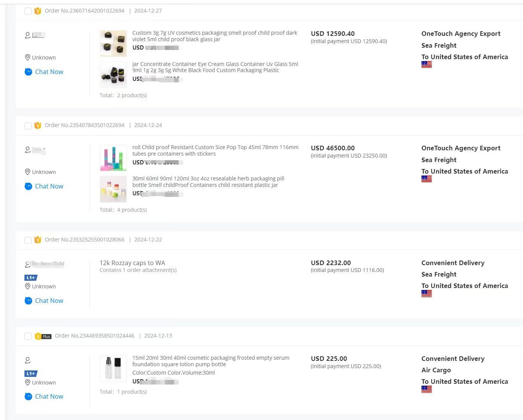Screen dimensions: 523x420
Task: Open Chat Now for the Rozzay caps order
Action: point(49,301)
